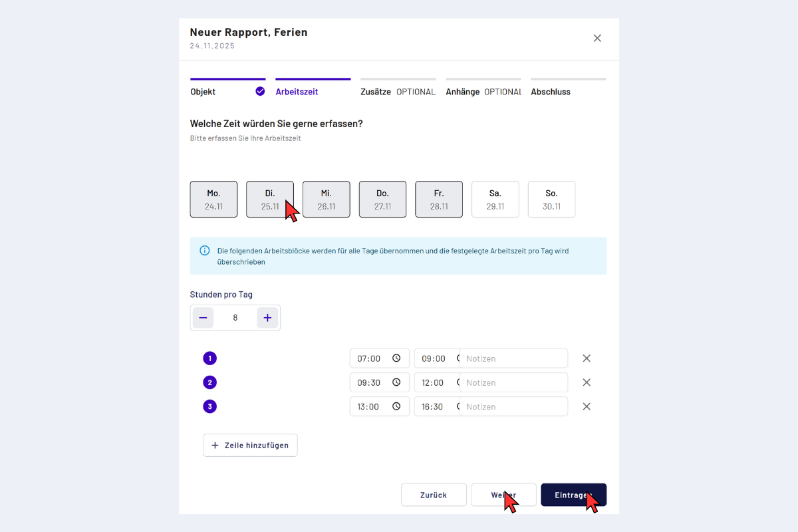Decrease hours per day with minus
798x532 pixels.
[x=203, y=318]
